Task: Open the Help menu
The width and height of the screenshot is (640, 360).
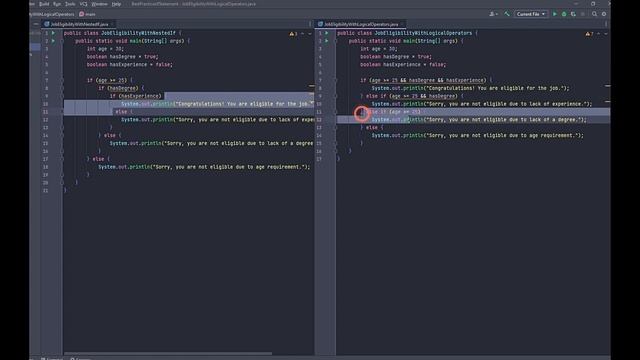Action: point(116,4)
